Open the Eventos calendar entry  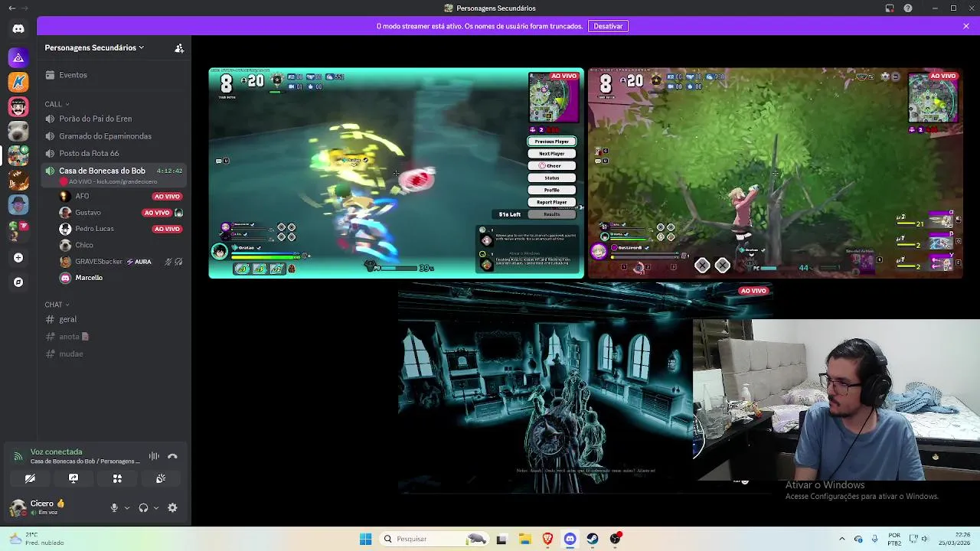click(115, 75)
